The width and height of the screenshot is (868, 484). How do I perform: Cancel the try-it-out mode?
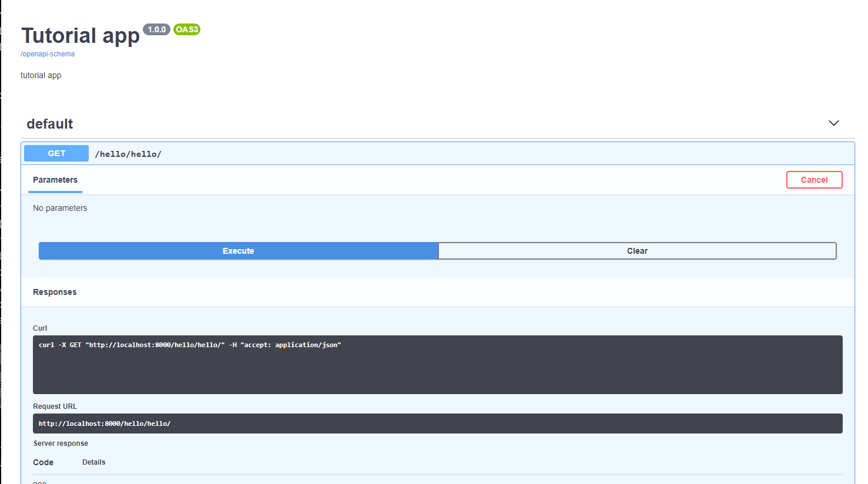814,180
